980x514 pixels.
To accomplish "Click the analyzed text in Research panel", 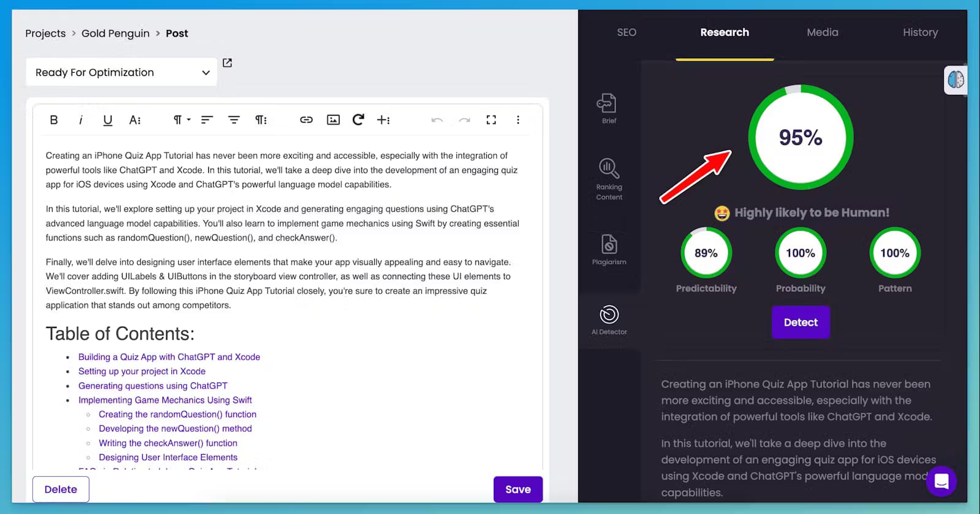I will pyautogui.click(x=799, y=438).
